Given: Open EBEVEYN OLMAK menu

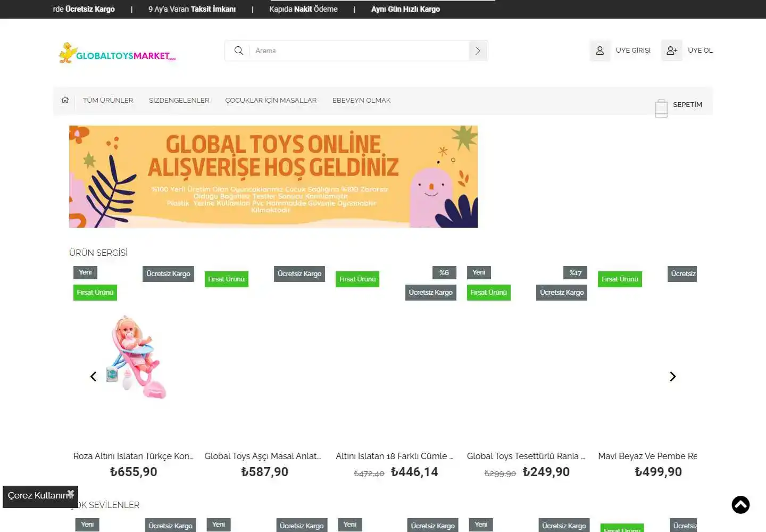Looking at the screenshot, I should tap(362, 101).
